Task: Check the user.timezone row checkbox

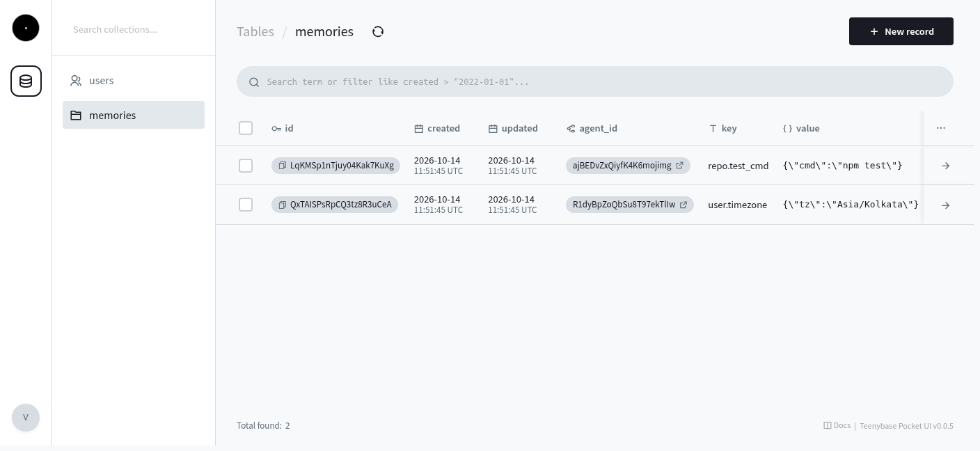Action: [246, 205]
